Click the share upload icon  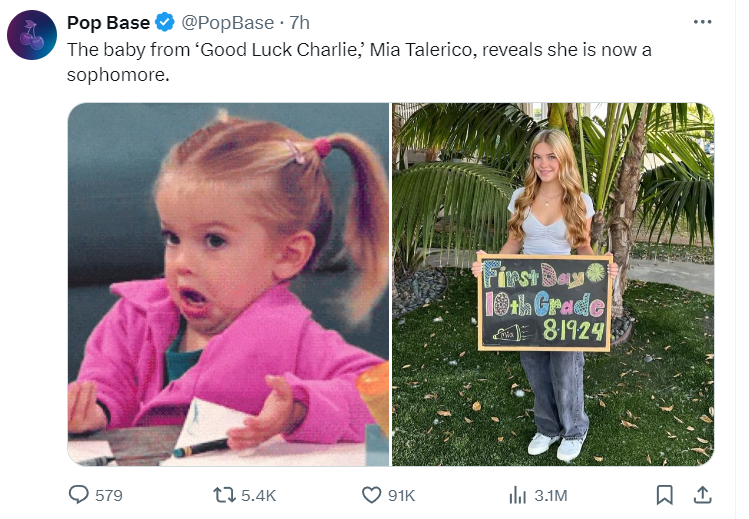702,494
